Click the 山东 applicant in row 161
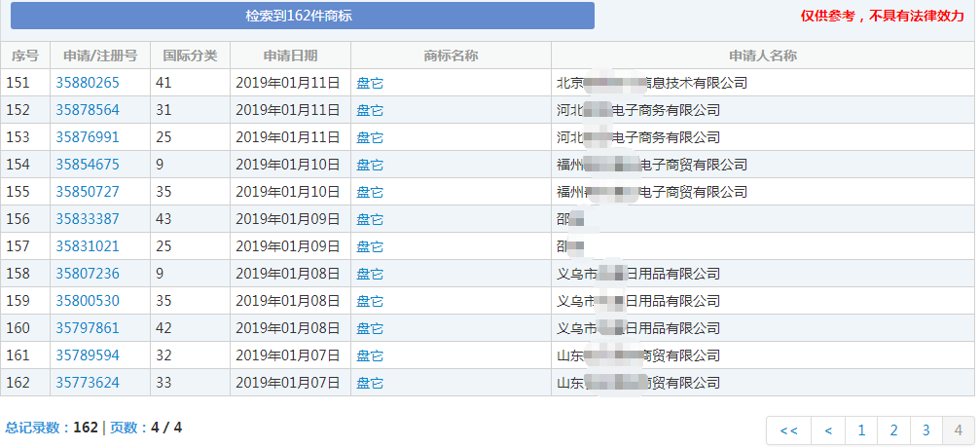Viewport: 980px width, 448px height. click(638, 355)
